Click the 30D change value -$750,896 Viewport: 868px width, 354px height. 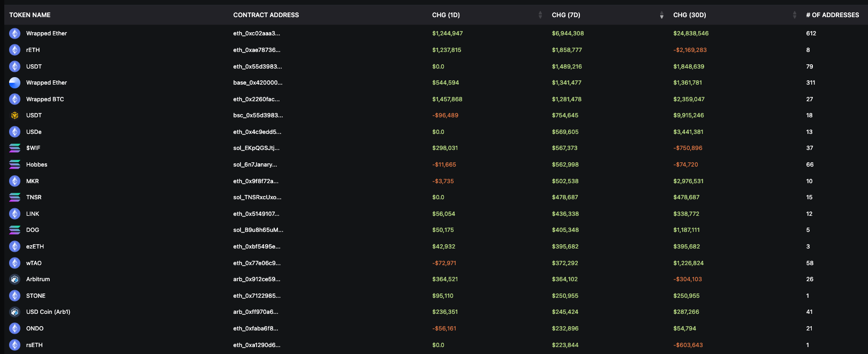pos(688,148)
